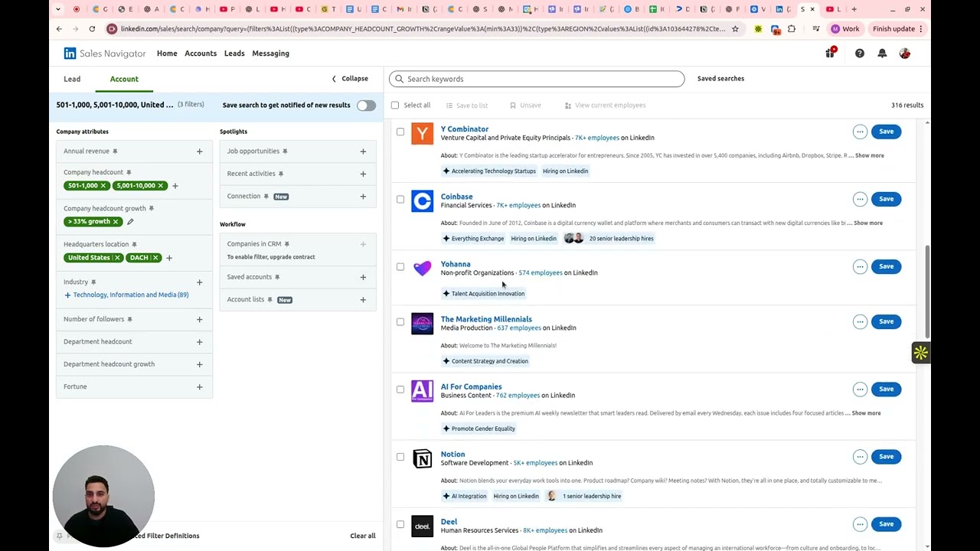This screenshot has height=551, width=980.
Task: Open the Leads menu item
Action: (234, 54)
